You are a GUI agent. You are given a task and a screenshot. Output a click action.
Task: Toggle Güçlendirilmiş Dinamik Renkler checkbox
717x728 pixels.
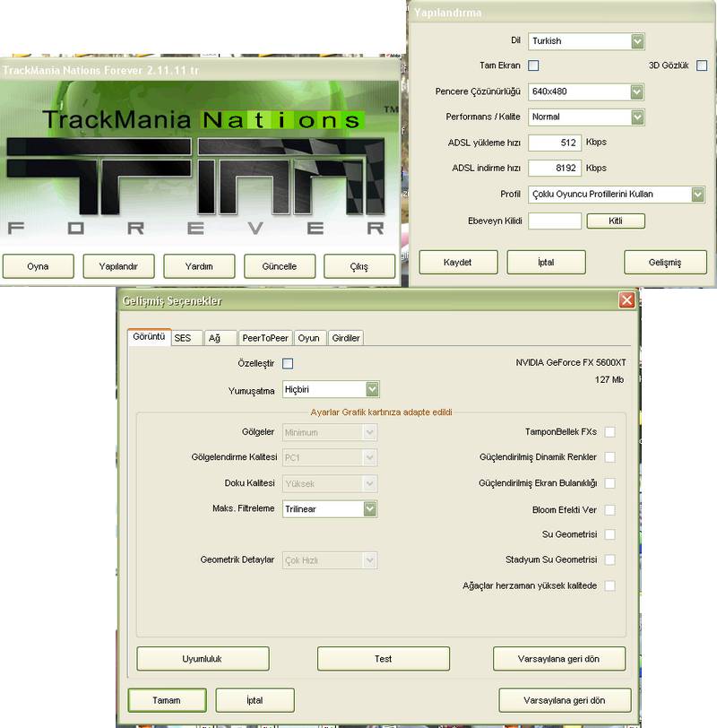[609, 457]
